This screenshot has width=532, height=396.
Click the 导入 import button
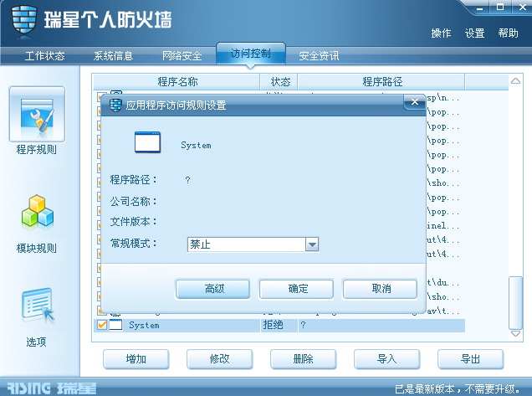click(x=386, y=359)
